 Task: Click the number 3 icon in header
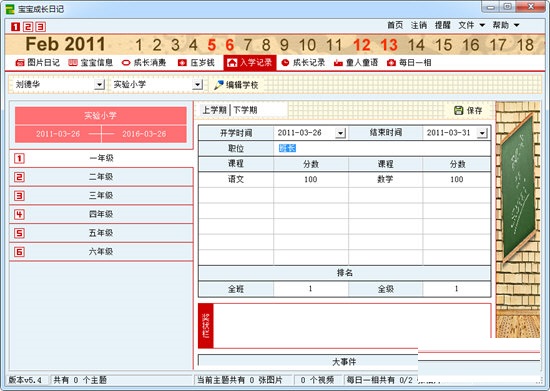[x=41, y=27]
